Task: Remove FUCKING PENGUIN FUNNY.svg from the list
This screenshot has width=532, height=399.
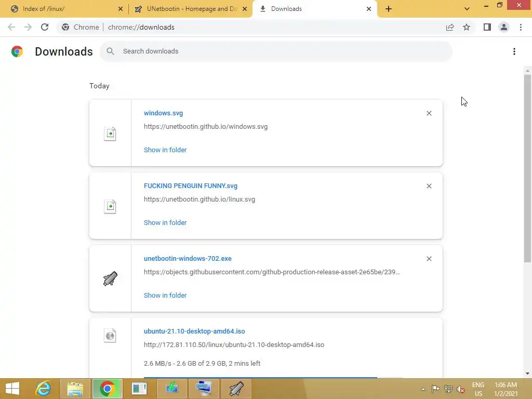Action: (x=429, y=186)
